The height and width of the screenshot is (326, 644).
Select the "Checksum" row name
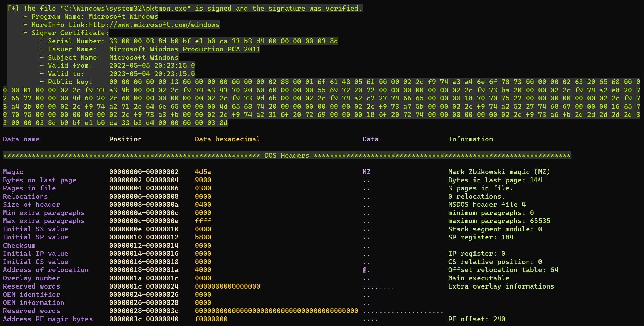[19, 246]
